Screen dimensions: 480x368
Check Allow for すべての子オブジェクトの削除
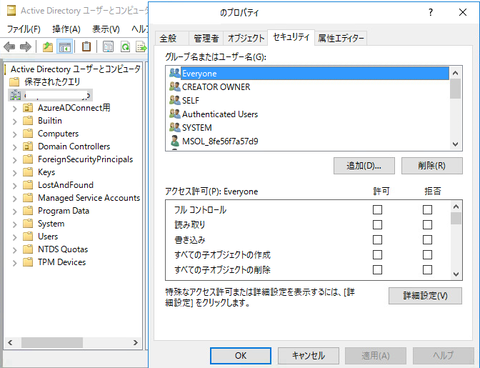[377, 269]
